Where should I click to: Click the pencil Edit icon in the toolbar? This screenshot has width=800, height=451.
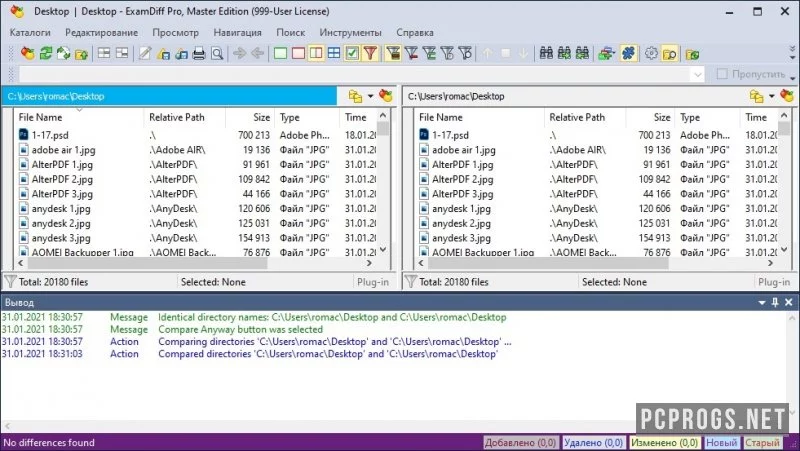coord(145,53)
